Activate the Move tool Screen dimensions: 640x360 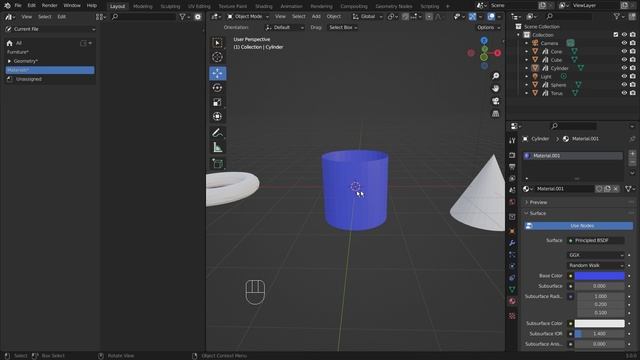click(217, 73)
